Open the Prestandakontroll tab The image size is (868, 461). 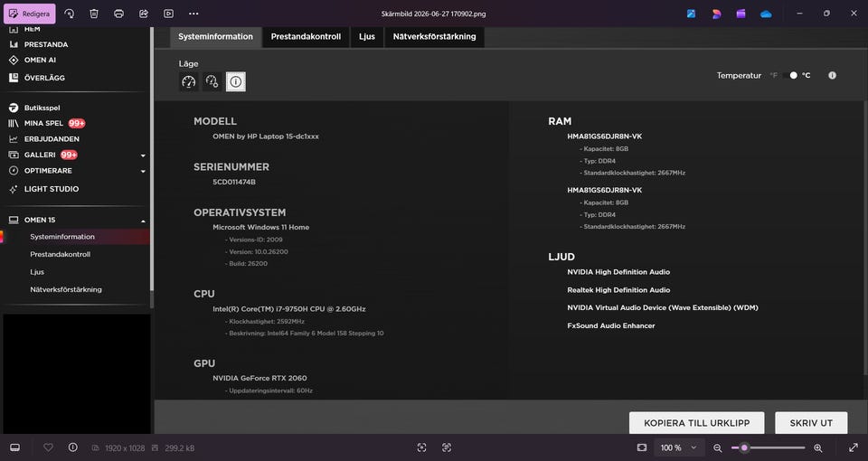306,36
